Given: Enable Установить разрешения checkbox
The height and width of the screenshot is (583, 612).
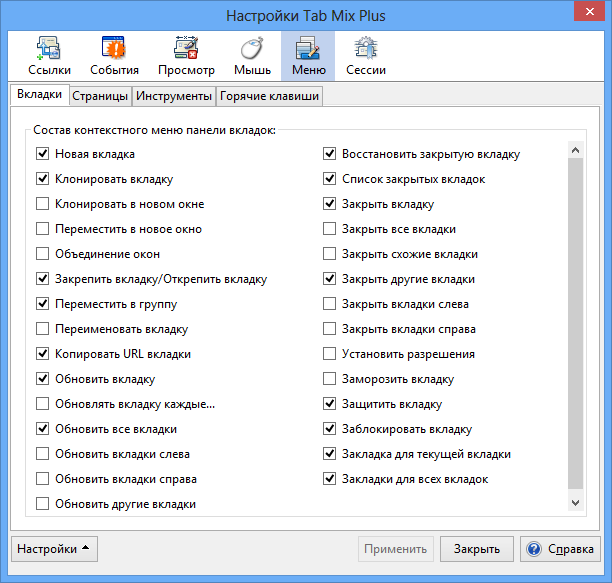Looking at the screenshot, I should pyautogui.click(x=329, y=354).
